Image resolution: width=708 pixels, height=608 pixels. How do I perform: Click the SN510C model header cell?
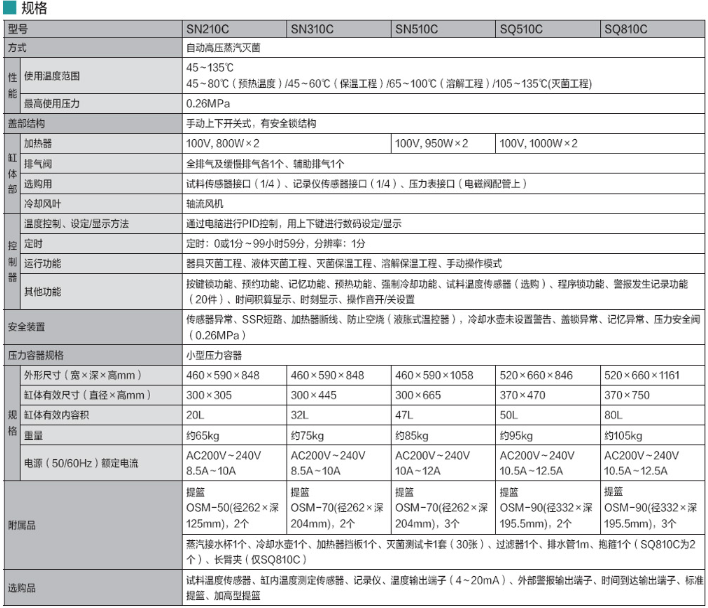443,29
